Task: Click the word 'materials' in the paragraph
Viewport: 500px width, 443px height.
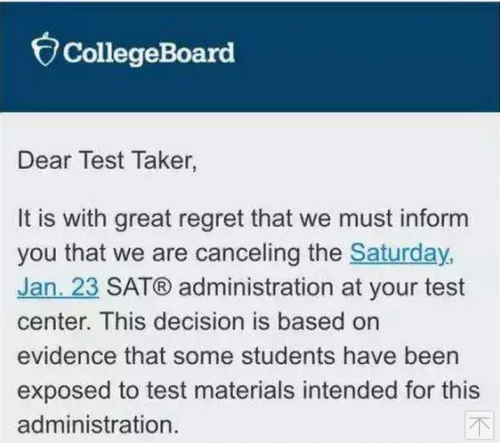Action: pyautogui.click(x=244, y=390)
